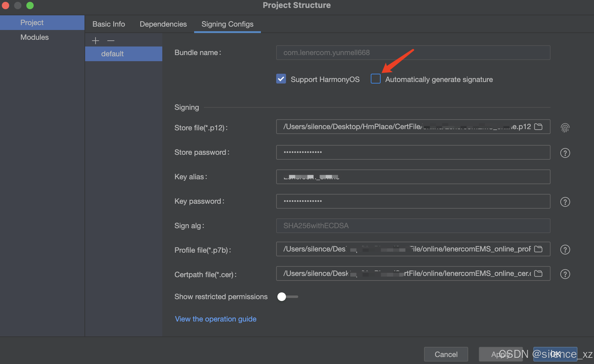This screenshot has width=594, height=364.
Task: Uncheck Support HarmonyOS checkbox
Action: [281, 79]
